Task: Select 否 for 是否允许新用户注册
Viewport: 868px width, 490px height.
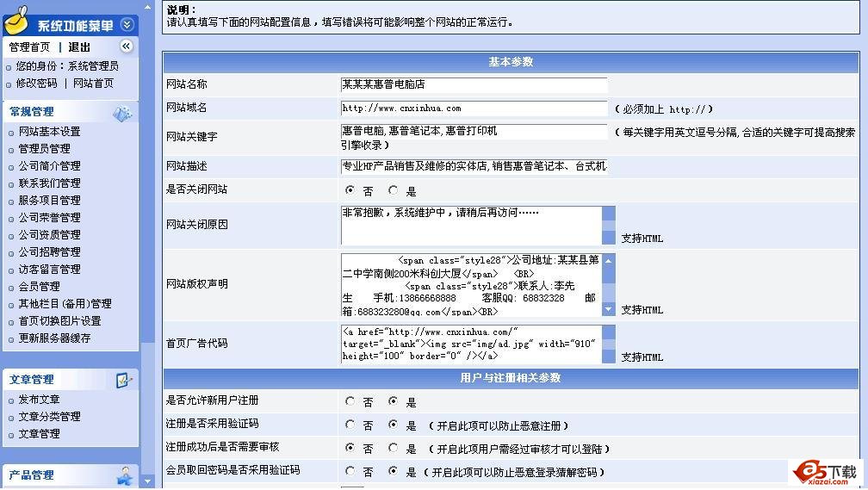Action: 350,400
